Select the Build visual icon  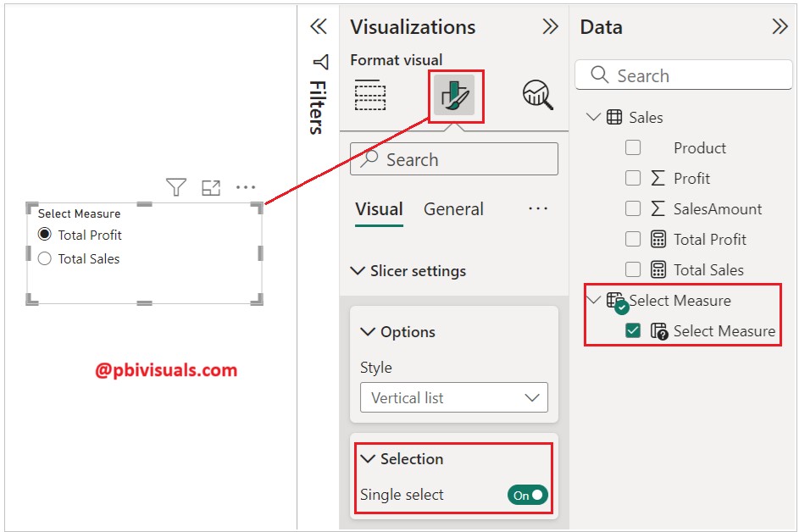pyautogui.click(x=369, y=96)
